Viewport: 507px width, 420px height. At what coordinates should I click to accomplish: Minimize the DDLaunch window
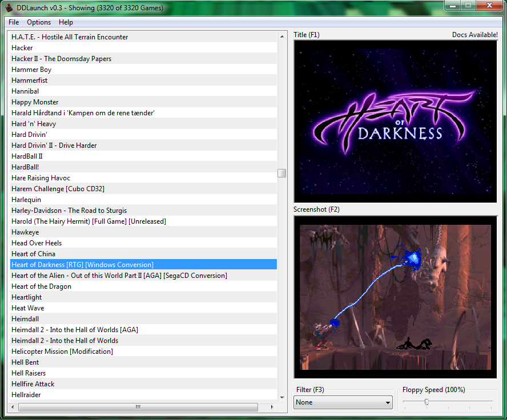[452, 6]
